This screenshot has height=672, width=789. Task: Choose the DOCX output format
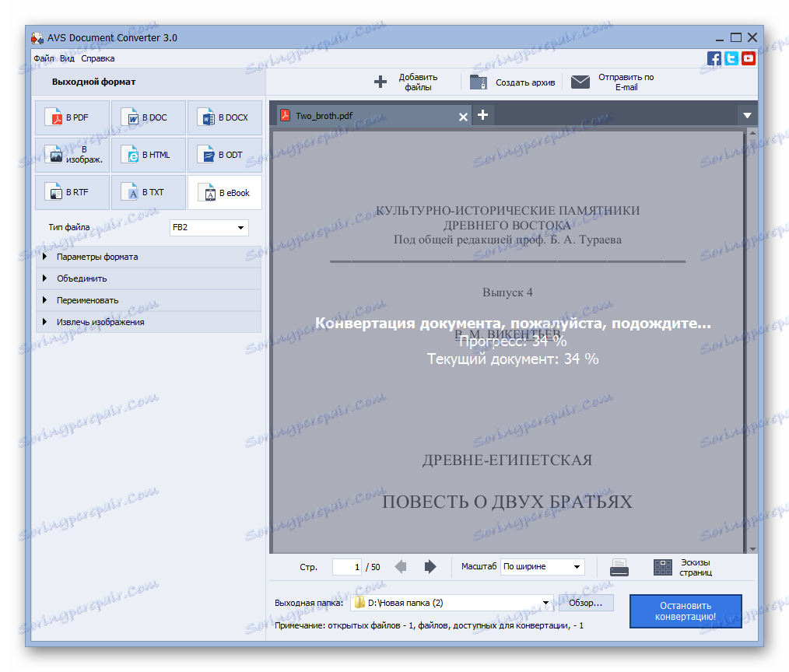(225, 117)
